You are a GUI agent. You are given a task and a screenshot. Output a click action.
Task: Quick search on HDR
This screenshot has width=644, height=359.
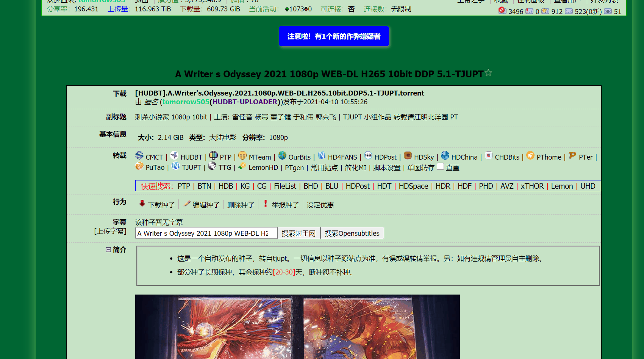point(443,186)
